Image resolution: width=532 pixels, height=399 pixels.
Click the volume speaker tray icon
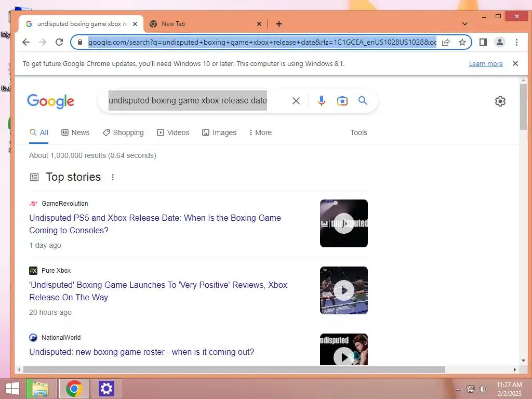pyautogui.click(x=483, y=389)
